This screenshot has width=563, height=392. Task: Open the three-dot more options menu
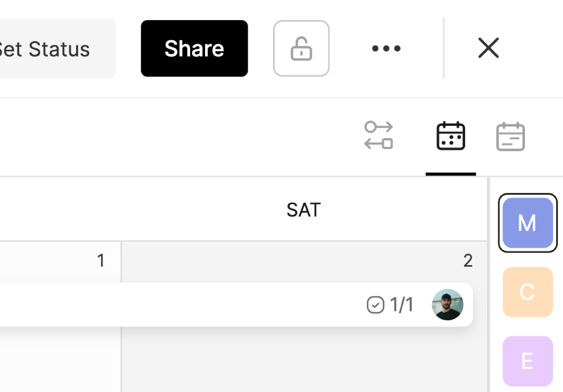tap(386, 49)
